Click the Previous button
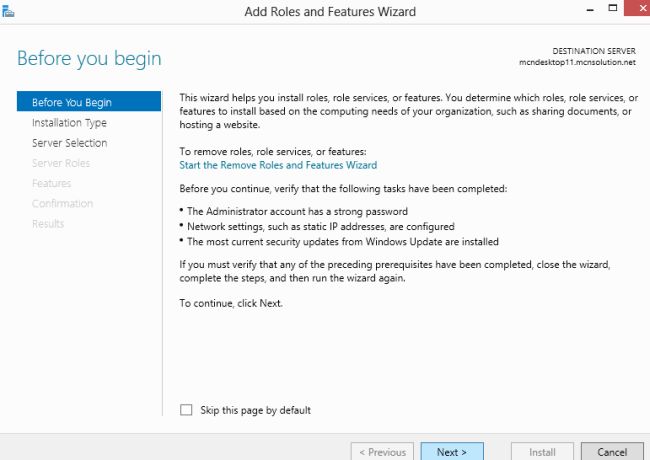The image size is (650, 460). click(382, 452)
